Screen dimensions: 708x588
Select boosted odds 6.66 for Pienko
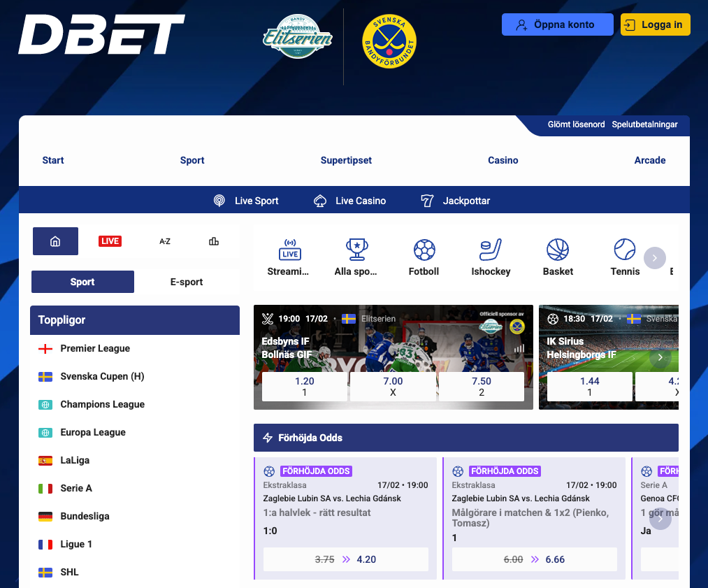point(535,559)
